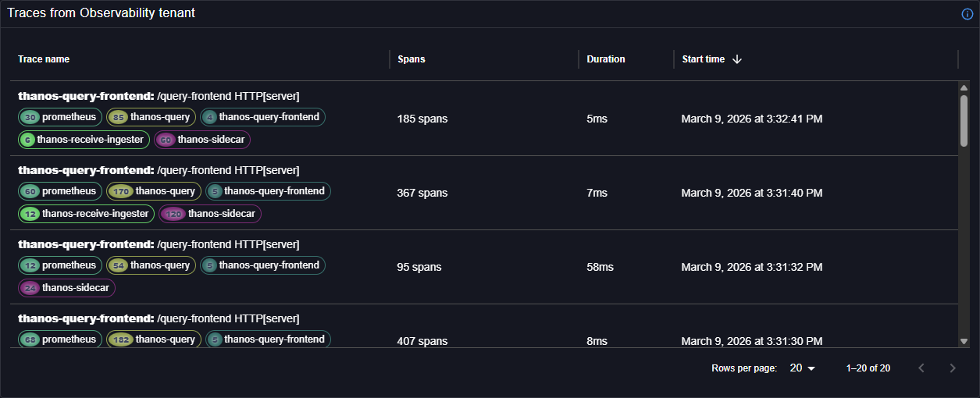
Task: Click the thanos-receive-ingester badge with 6 spans
Action: [x=82, y=140]
